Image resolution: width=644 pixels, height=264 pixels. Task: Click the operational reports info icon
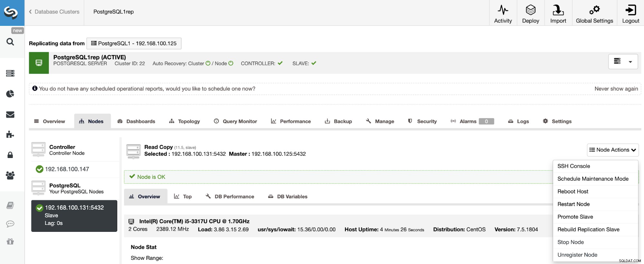(35, 88)
